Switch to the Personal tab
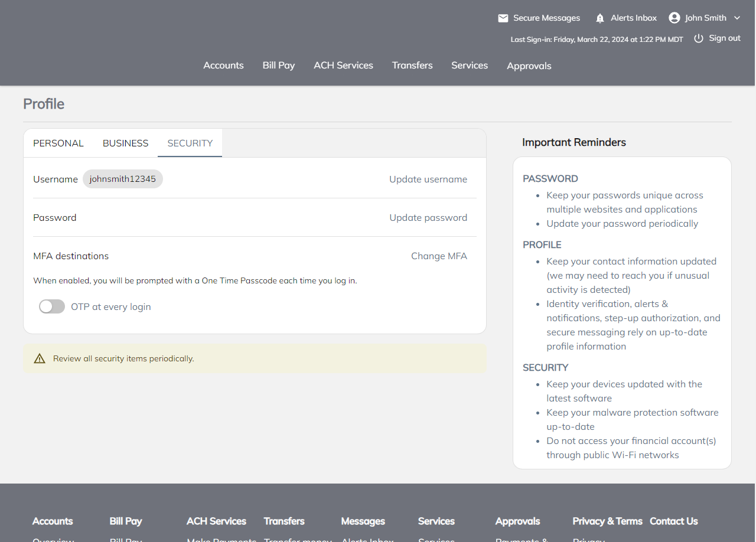The width and height of the screenshot is (756, 542). 58,143
